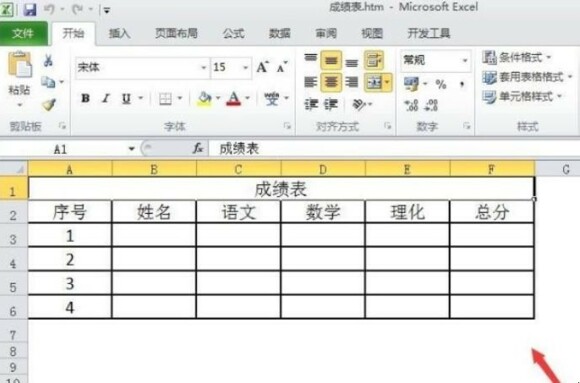Screen dimensions: 580x383
Task: Open the 对齐方式 group dialog launcher
Action: pos(387,126)
